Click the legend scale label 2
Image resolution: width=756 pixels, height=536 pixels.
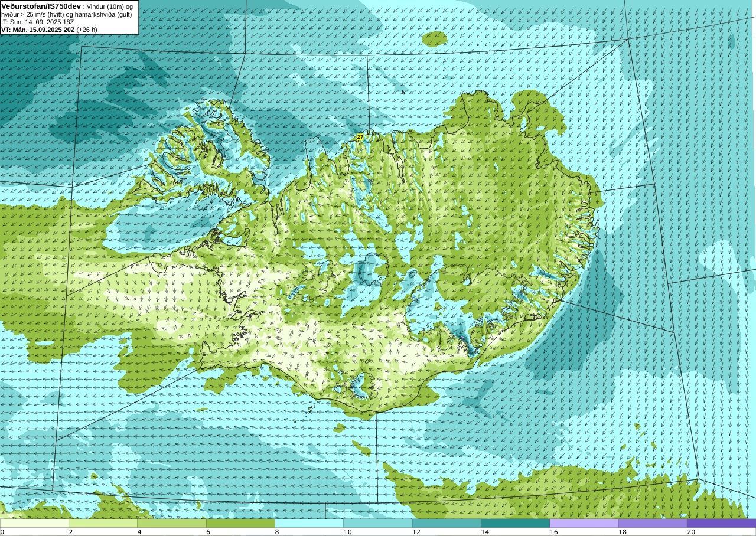71,532
